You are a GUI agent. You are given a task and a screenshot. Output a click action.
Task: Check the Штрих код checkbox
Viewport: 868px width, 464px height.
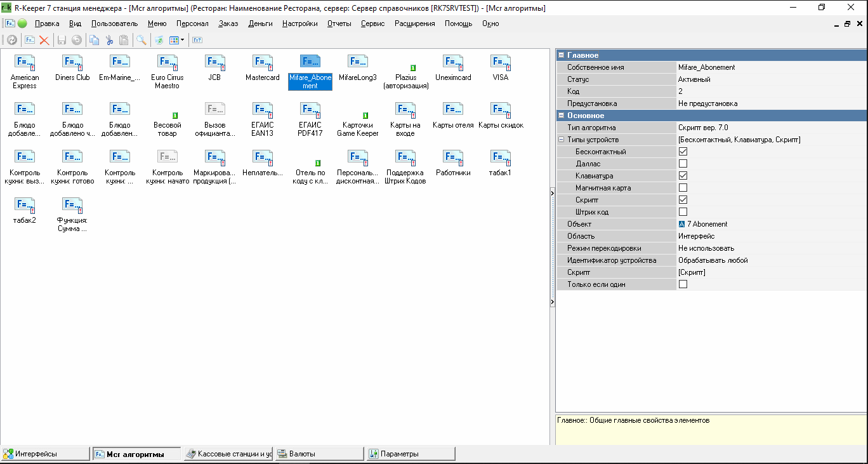click(683, 212)
